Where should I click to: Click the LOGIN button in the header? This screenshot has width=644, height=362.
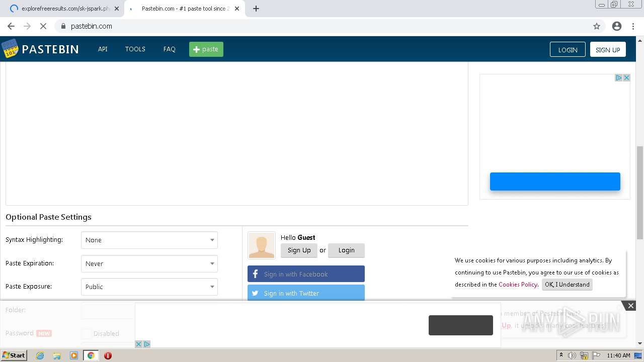pyautogui.click(x=568, y=49)
